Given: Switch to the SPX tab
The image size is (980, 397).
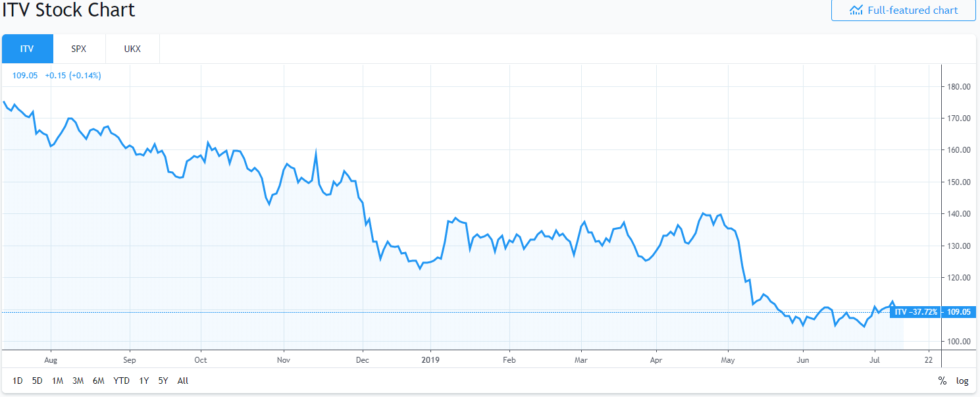Looking at the screenshot, I should (79, 49).
